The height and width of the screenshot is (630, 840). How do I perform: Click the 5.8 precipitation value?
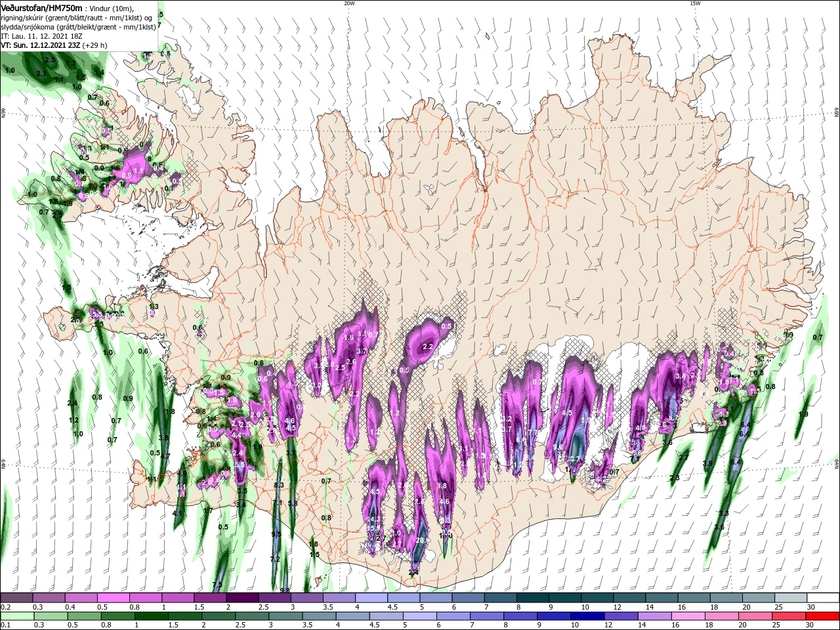pyautogui.click(x=293, y=503)
